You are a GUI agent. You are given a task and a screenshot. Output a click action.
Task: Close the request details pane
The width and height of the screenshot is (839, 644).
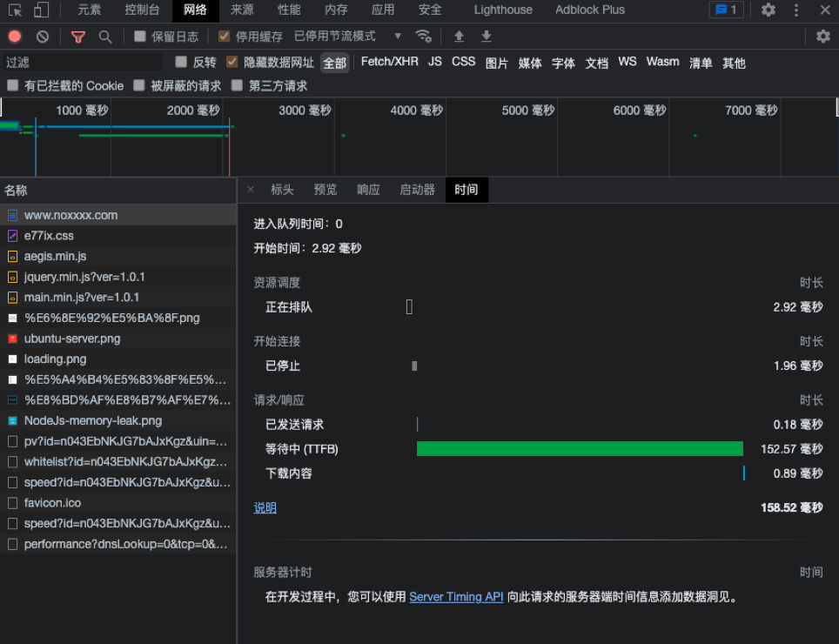click(x=251, y=190)
